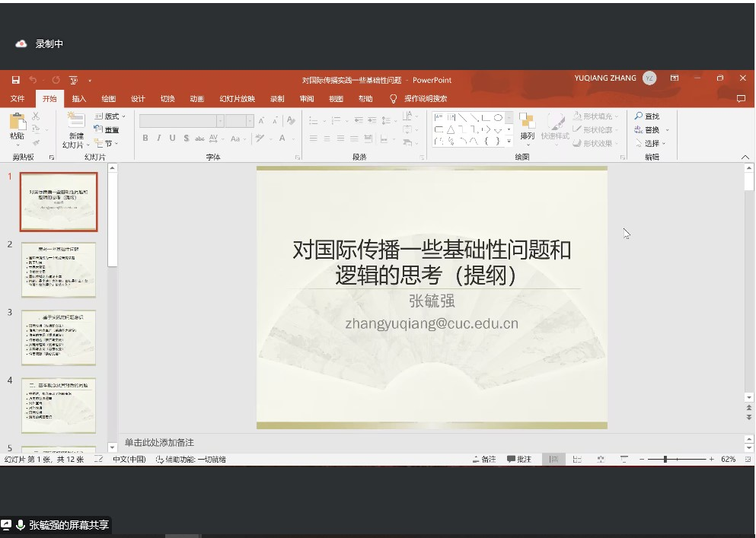This screenshot has width=756, height=538.
Task: Switch to the Slide Show (幻灯片放映) tab
Action: [237, 99]
